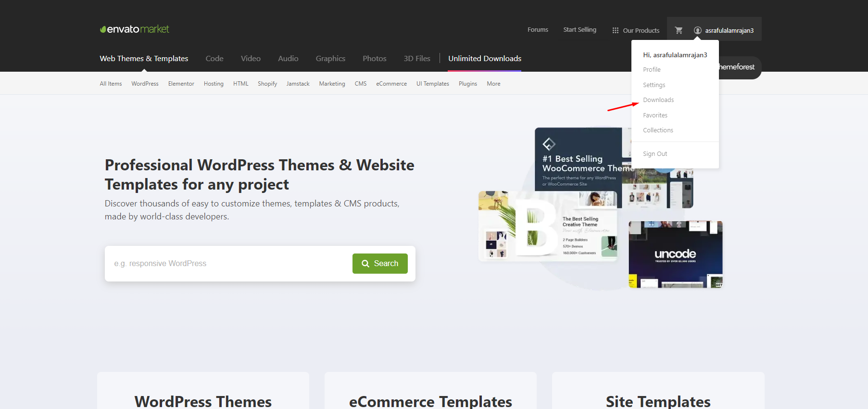Go to Unlimited Downloads tab

point(485,59)
